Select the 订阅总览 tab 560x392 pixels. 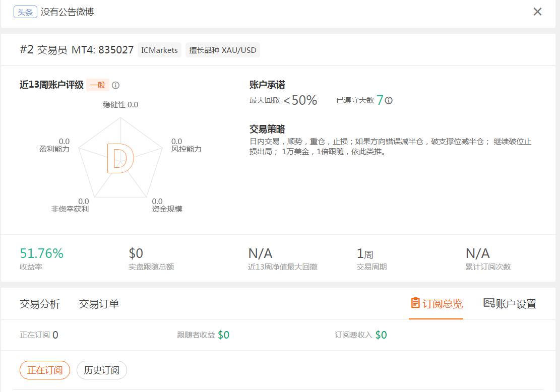(x=436, y=304)
